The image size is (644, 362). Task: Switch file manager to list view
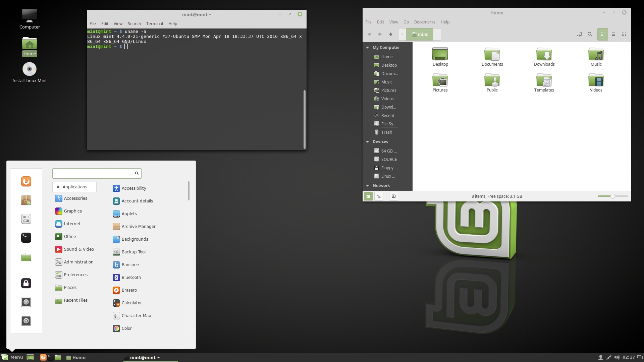coord(613,34)
